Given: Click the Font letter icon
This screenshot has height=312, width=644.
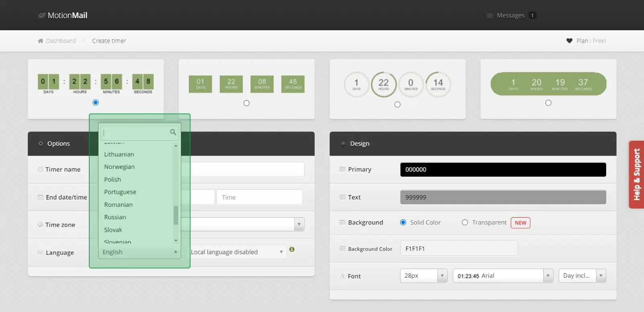Looking at the screenshot, I should pyautogui.click(x=342, y=276).
